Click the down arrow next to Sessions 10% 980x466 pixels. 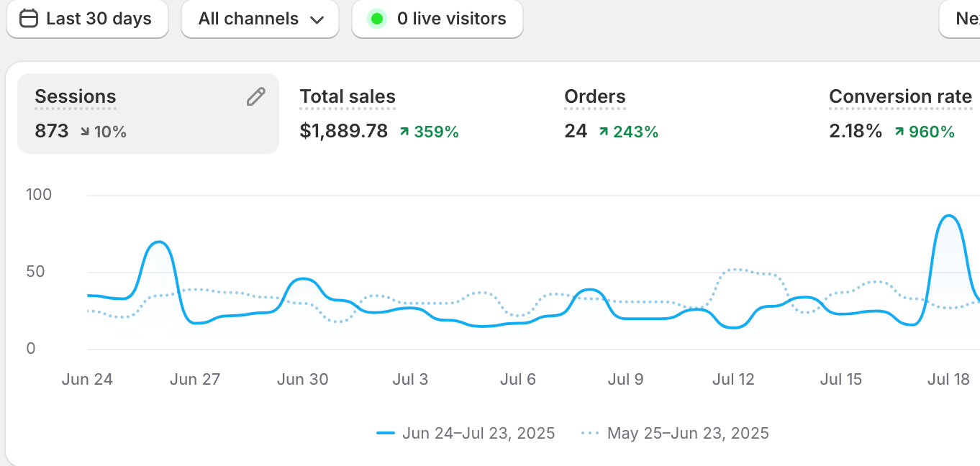[85, 132]
